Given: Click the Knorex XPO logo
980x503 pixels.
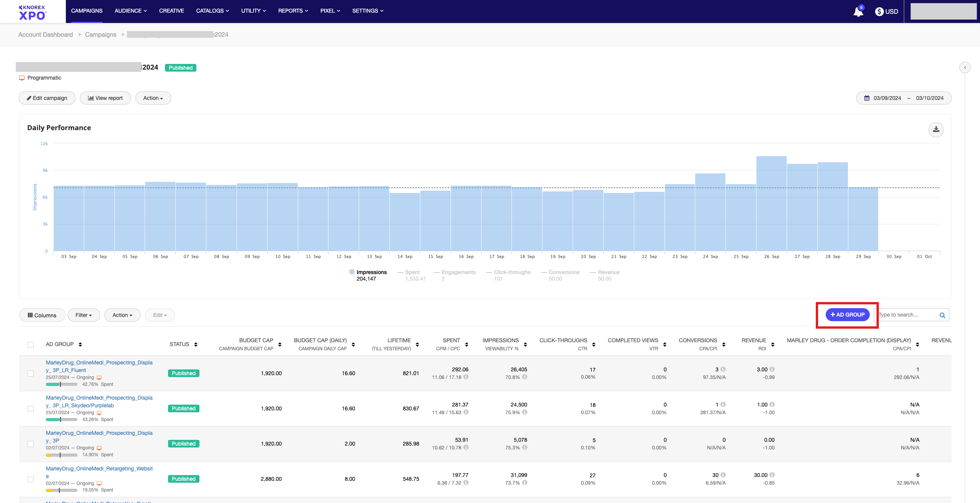Looking at the screenshot, I should [x=33, y=12].
